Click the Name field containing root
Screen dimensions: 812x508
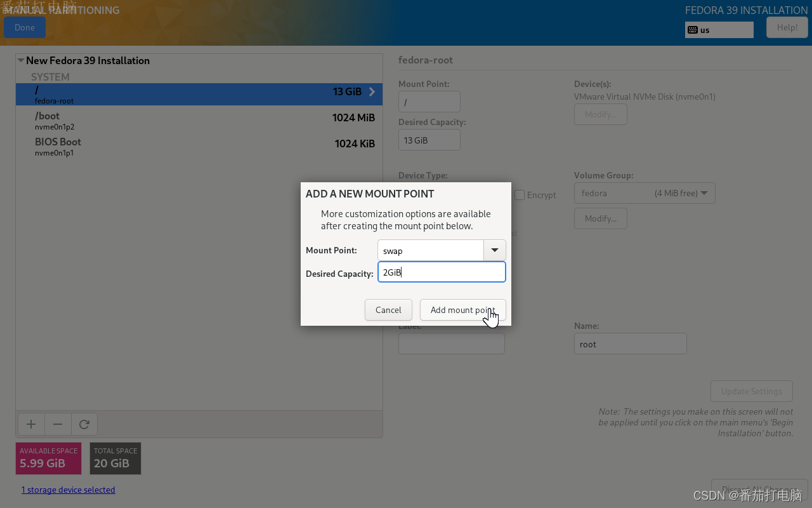tap(631, 344)
